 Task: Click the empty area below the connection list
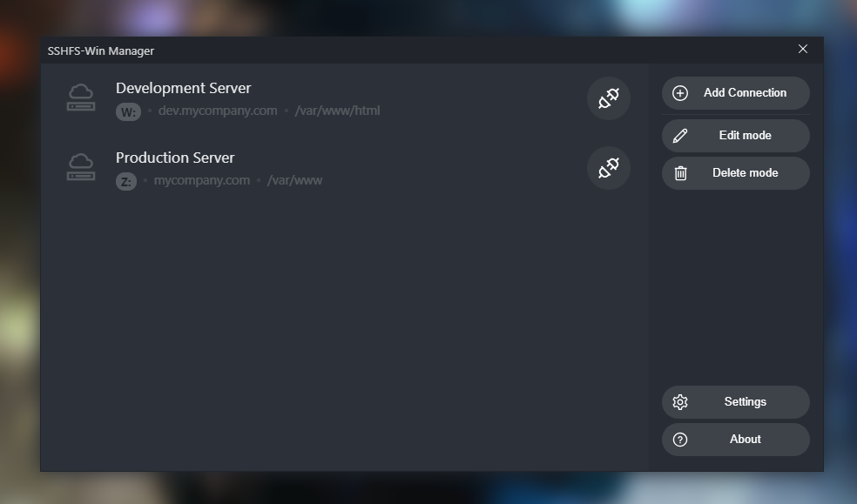pos(344,331)
